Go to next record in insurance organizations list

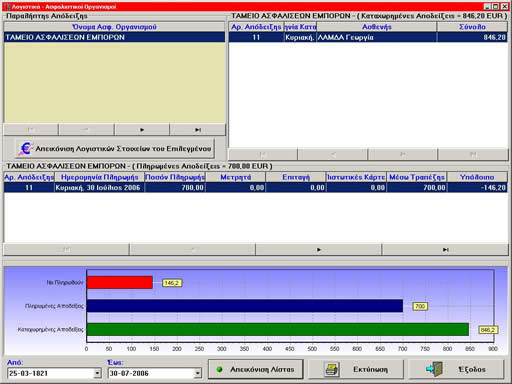(x=142, y=130)
